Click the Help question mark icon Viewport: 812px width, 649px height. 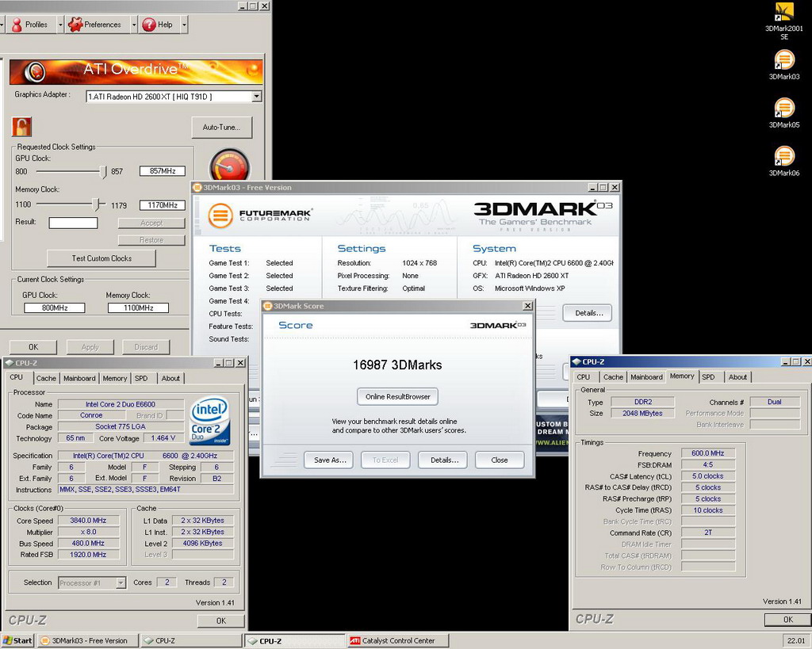[x=149, y=25]
